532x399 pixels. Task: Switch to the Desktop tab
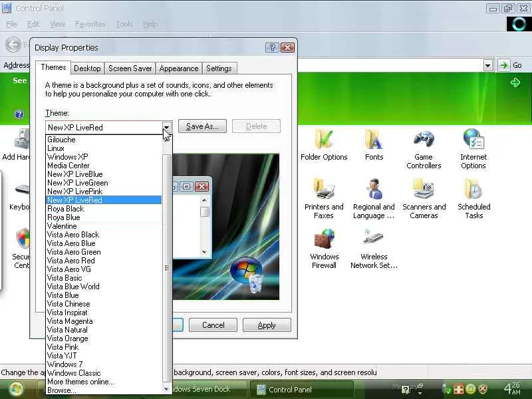[x=87, y=68]
